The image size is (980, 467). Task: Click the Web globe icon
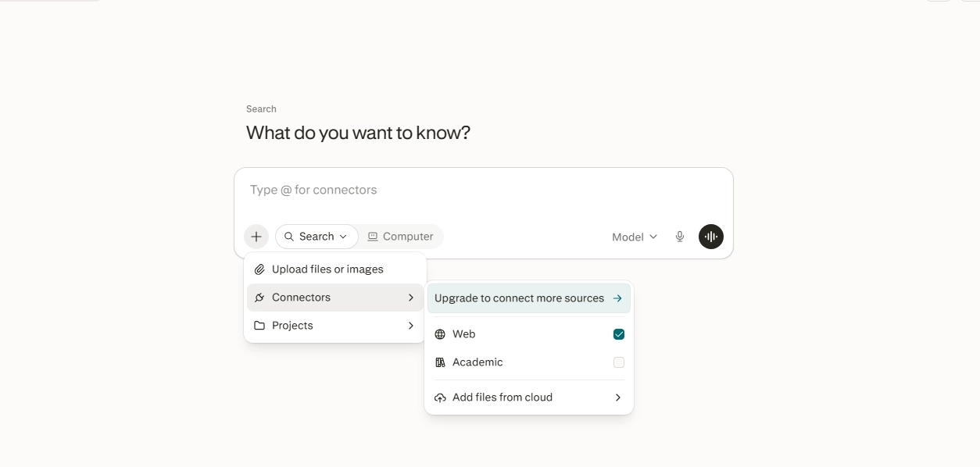(440, 334)
